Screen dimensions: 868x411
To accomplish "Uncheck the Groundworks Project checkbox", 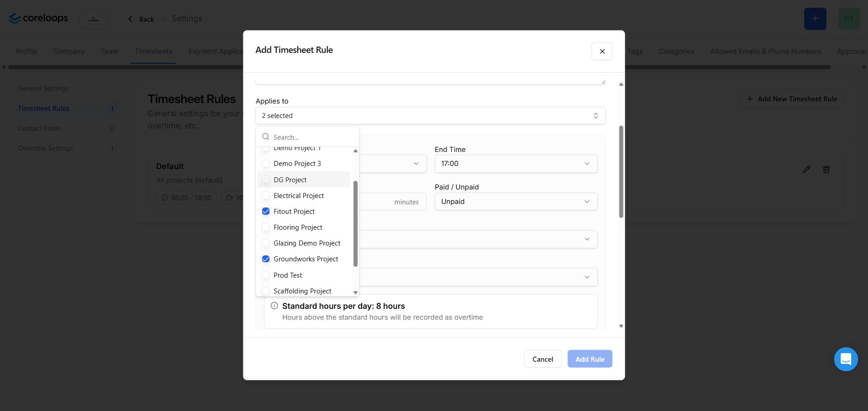I will [266, 259].
